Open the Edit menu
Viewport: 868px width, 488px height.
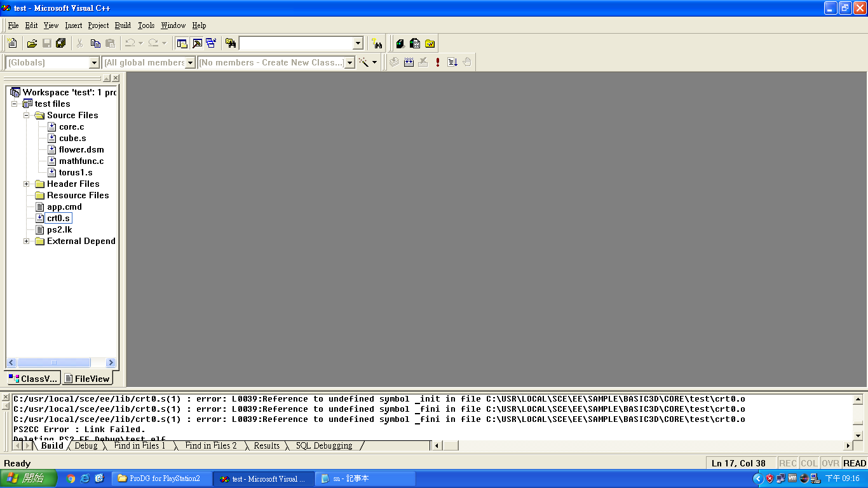pos(32,25)
